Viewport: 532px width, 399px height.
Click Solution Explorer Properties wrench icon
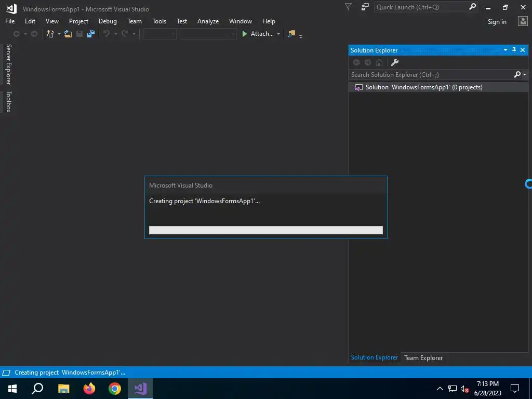[x=395, y=62]
